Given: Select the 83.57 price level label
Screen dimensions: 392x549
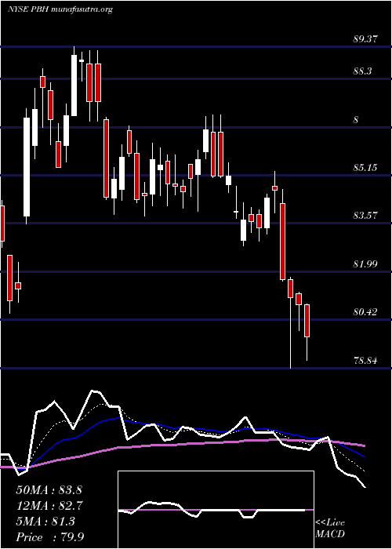Looking at the screenshot, I should [365, 216].
